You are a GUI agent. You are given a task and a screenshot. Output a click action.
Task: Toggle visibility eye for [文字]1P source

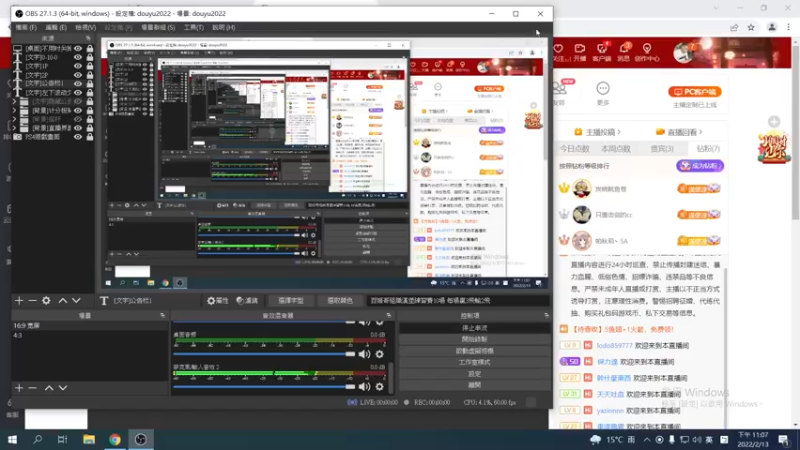click(78, 66)
